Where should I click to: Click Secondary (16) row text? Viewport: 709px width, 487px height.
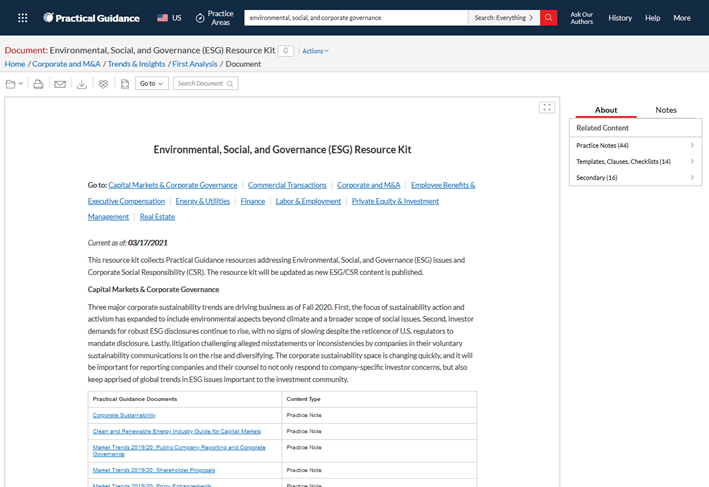pos(596,178)
